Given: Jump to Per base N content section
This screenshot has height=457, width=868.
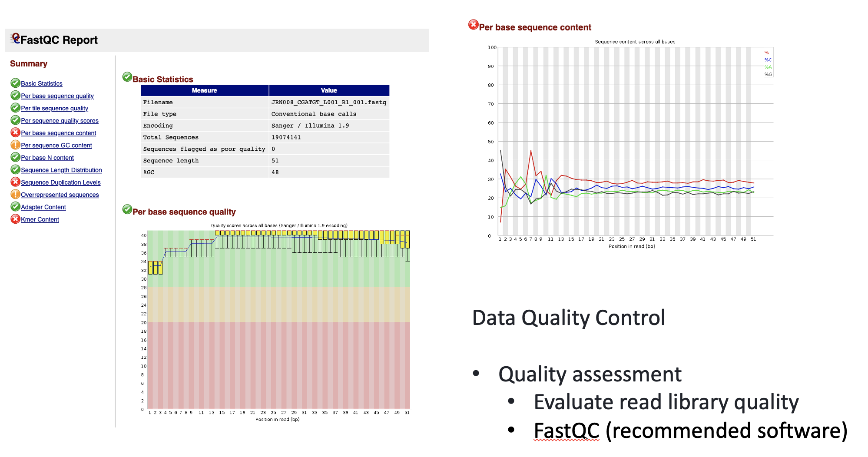Looking at the screenshot, I should click(x=47, y=158).
